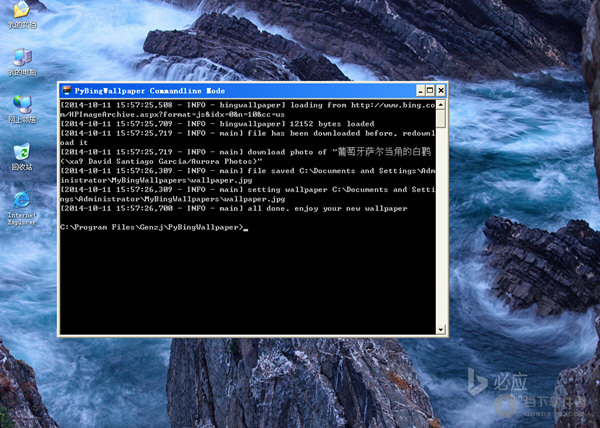Image resolution: width=600 pixels, height=428 pixels.
Task: Click the '12152 bytes loaded' log line
Action: coord(217,124)
